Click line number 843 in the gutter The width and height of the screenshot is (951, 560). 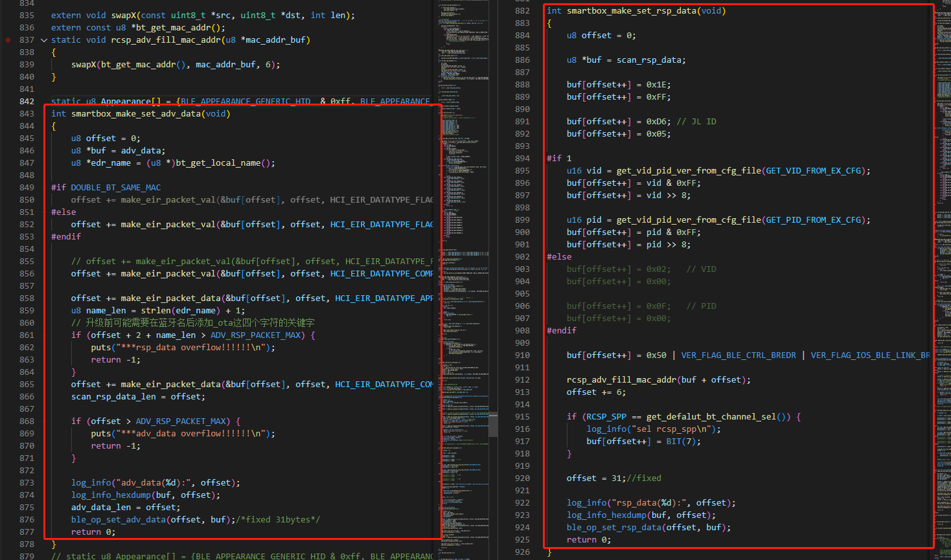[x=27, y=114]
